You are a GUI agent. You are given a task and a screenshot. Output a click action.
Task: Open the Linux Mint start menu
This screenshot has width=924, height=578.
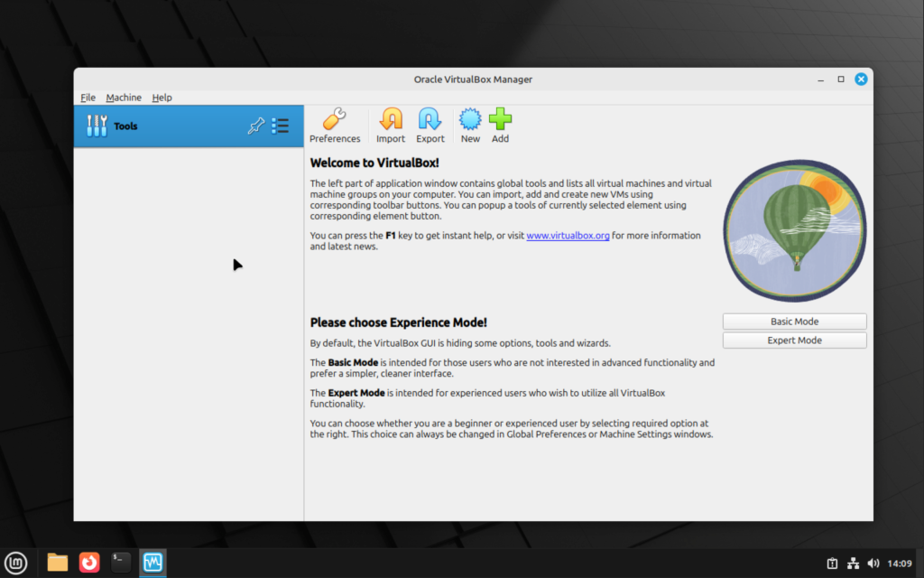coord(16,562)
